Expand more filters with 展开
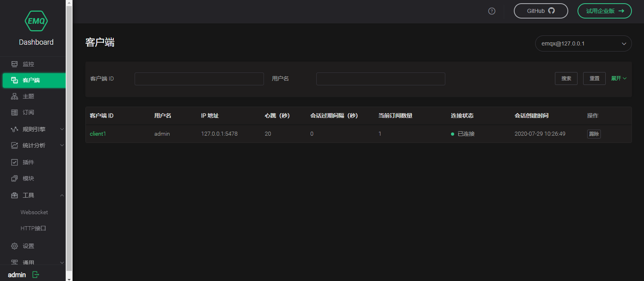Image resolution: width=644 pixels, height=281 pixels. tap(618, 79)
